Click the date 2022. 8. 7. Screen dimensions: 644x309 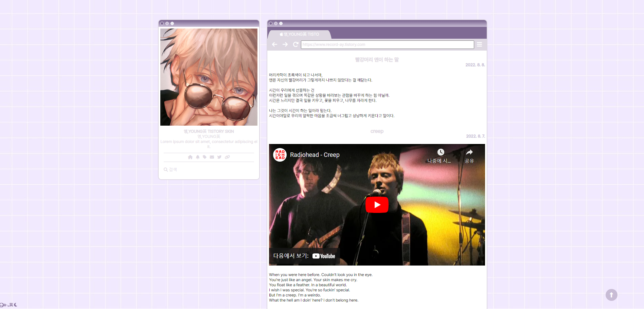[475, 136]
